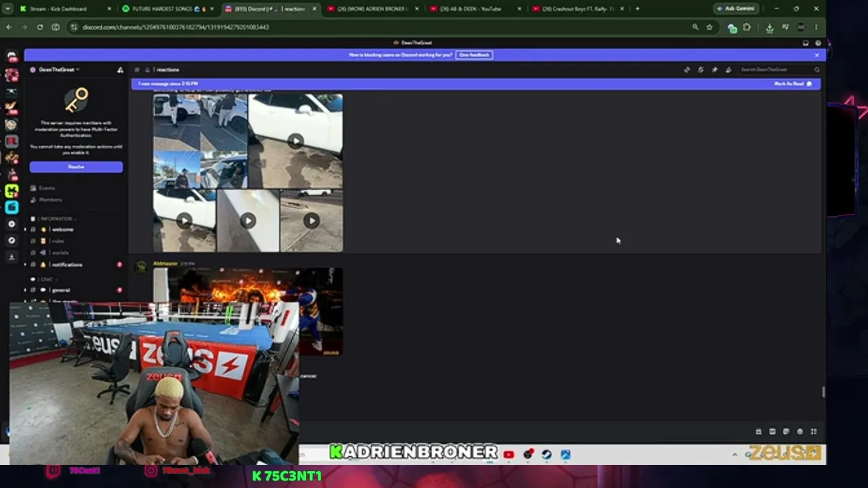868x488 pixels.
Task: Click Ask Gemini button
Action: [x=736, y=9]
